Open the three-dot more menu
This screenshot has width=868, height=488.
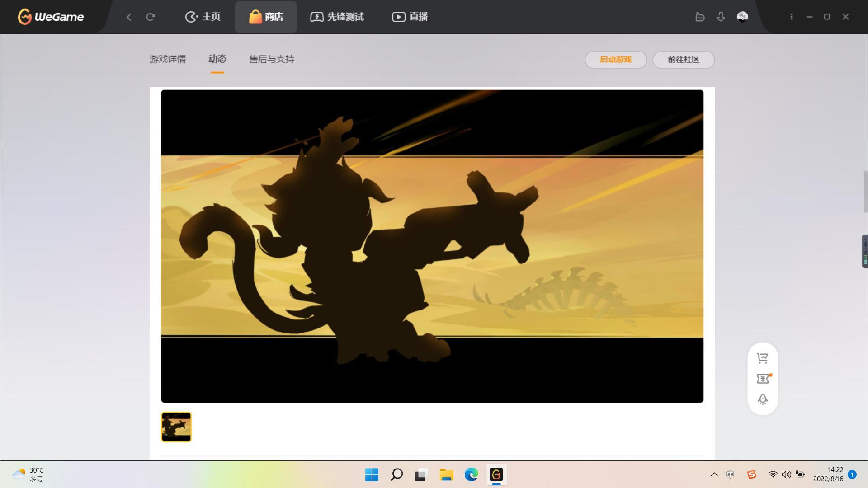[791, 17]
